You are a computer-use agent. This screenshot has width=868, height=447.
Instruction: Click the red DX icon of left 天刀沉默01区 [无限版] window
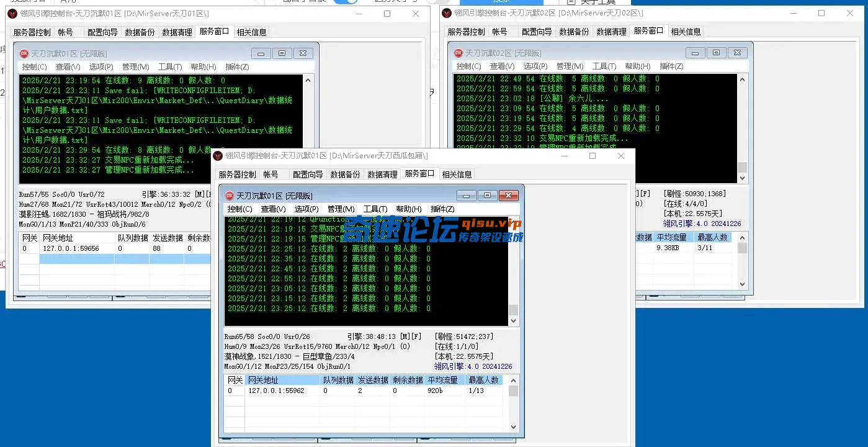[24, 53]
